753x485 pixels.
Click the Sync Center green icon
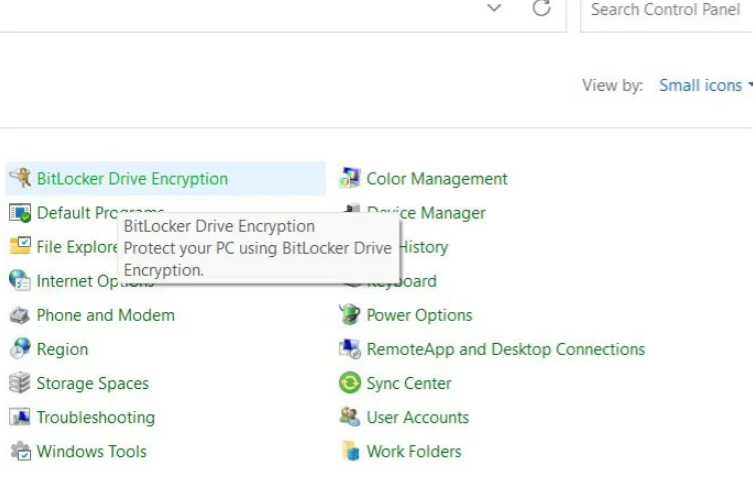coord(350,383)
